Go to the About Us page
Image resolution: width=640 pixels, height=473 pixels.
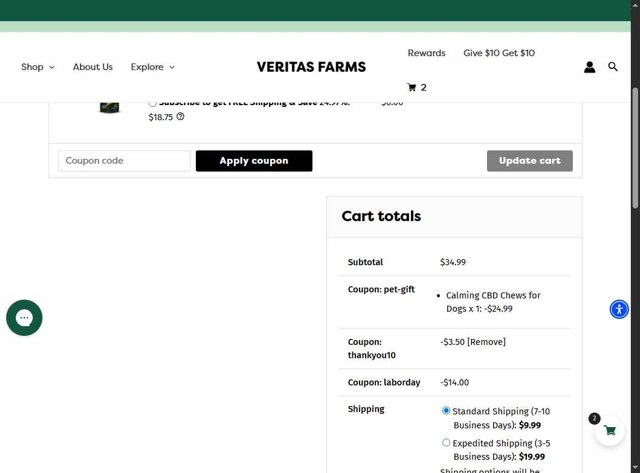point(93,67)
